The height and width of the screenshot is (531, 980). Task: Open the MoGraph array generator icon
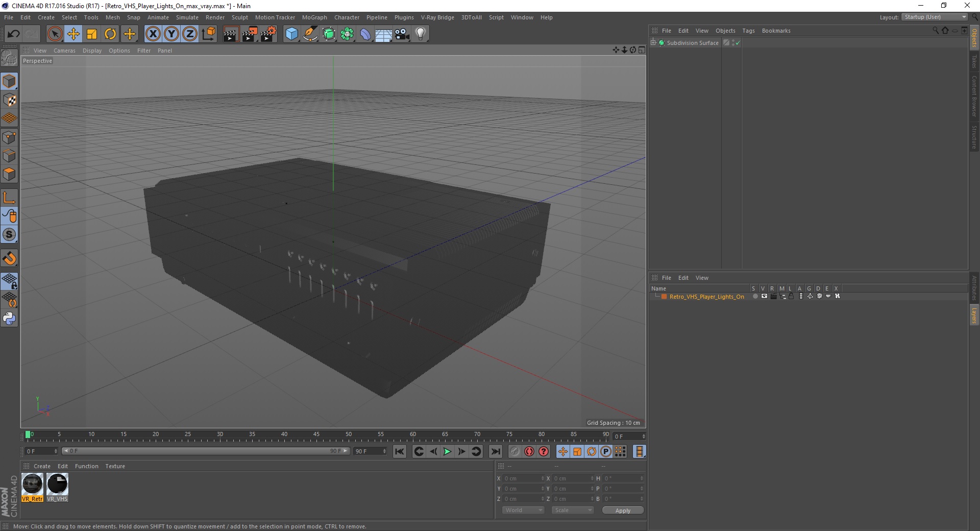(x=347, y=34)
